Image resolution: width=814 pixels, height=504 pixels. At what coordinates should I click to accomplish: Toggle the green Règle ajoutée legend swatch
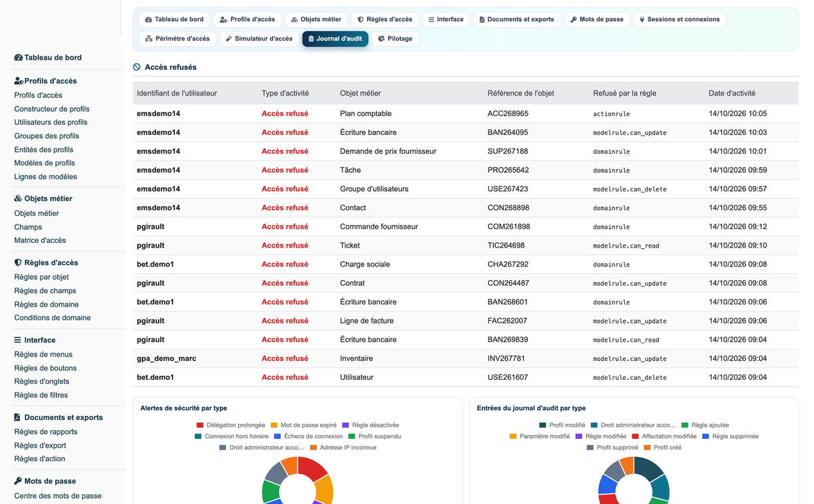(x=685, y=425)
